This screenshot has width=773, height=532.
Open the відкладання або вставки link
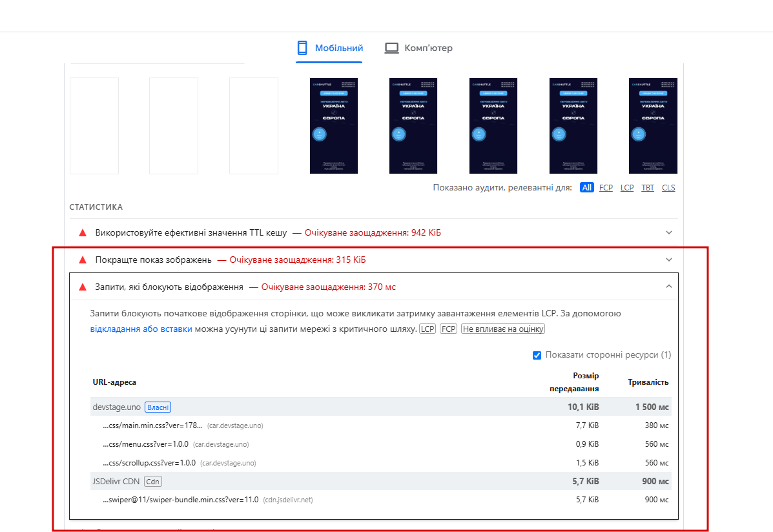point(141,329)
